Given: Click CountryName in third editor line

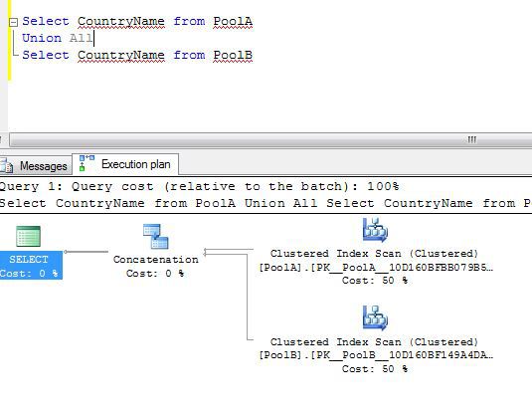Looking at the screenshot, I should pyautogui.click(x=121, y=55).
